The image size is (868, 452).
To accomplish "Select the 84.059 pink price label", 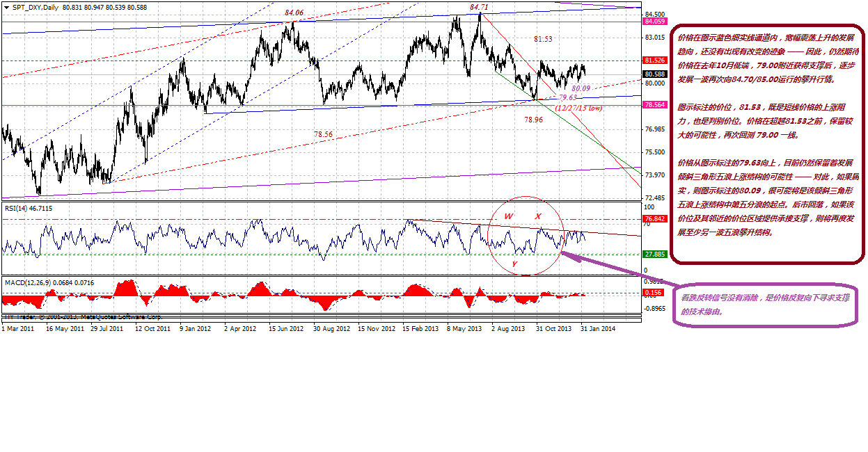I will 656,22.
